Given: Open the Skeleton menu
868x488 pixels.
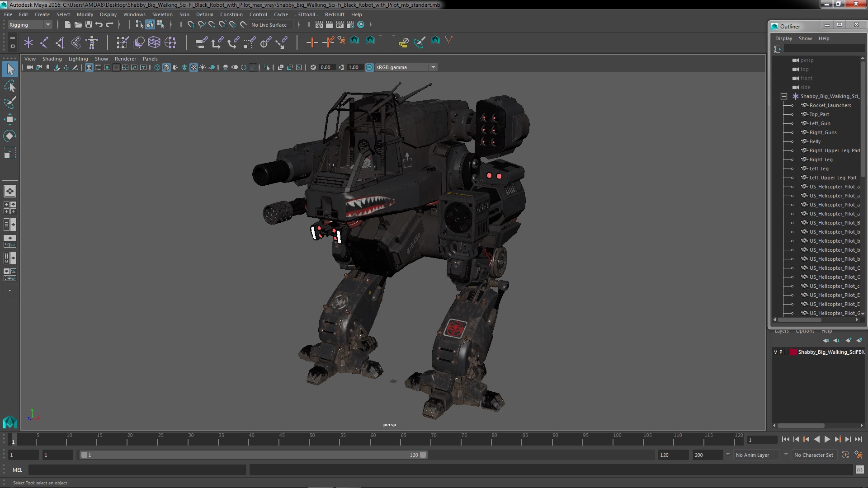Looking at the screenshot, I should point(162,14).
